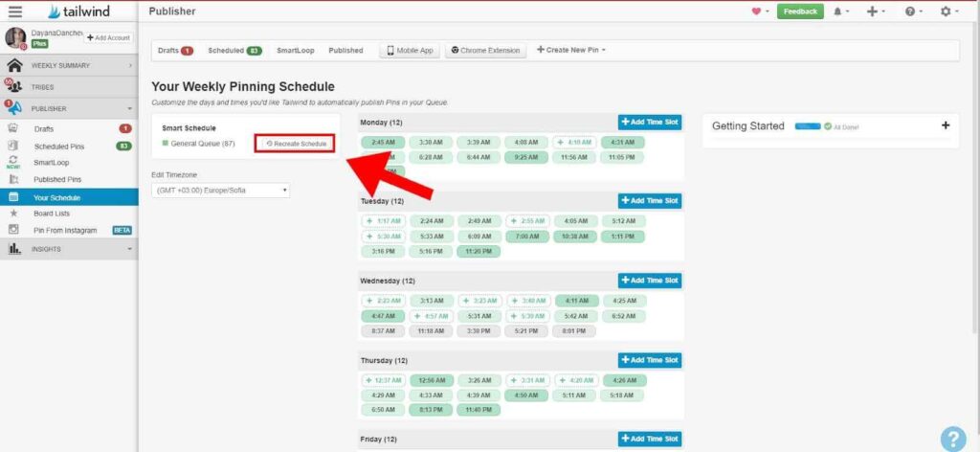
Task: Open the Published Pins sidebar icon
Action: tap(13, 179)
